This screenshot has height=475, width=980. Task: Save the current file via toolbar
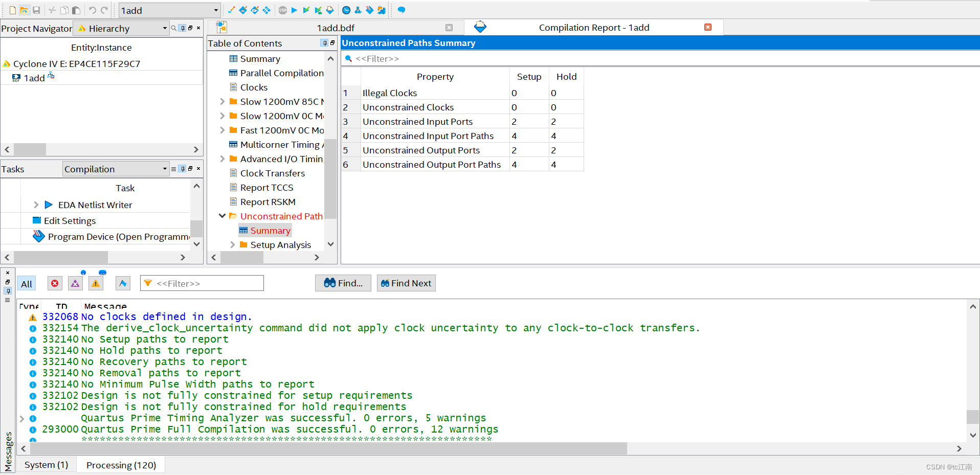pyautogui.click(x=36, y=10)
